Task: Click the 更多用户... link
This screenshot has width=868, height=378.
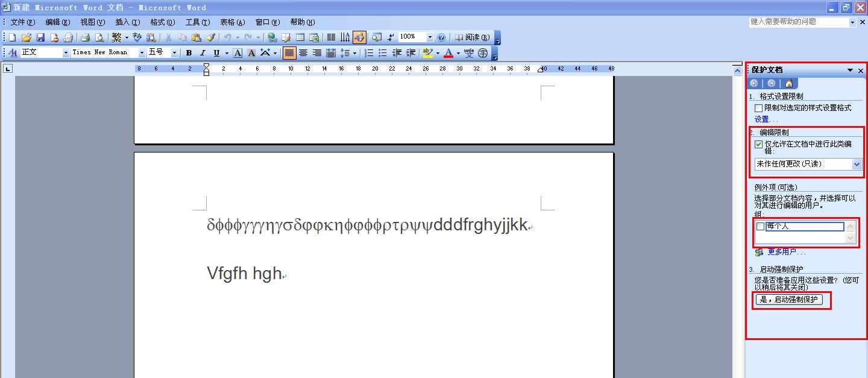Action: pyautogui.click(x=786, y=252)
